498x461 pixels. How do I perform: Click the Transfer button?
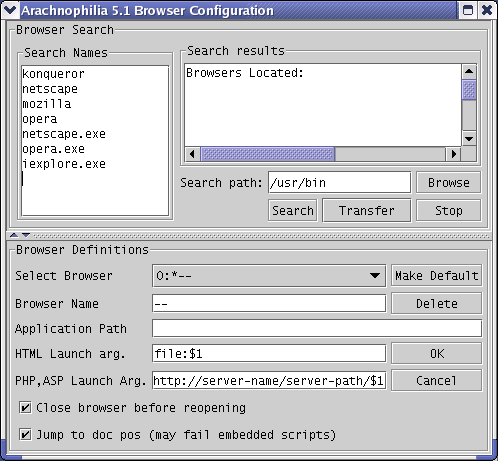pos(367,211)
